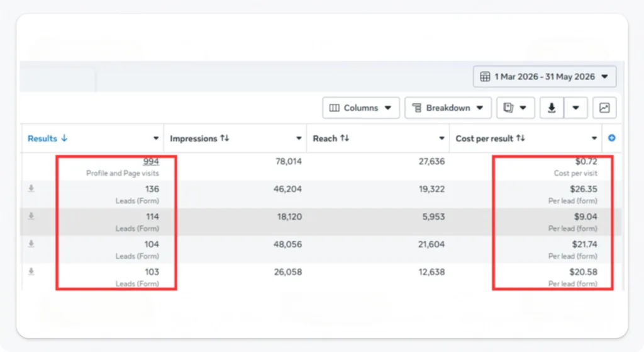The width and height of the screenshot is (644, 352).
Task: Select the 46,204 impressions cell
Action: (x=287, y=189)
